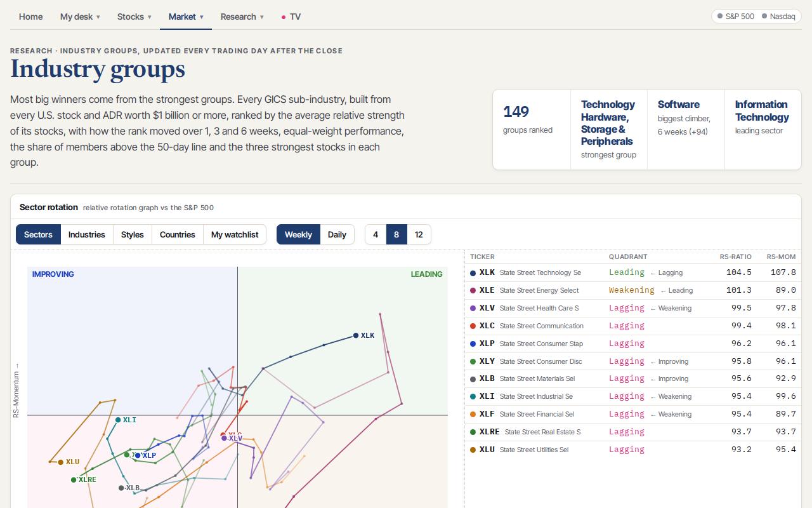Click the XLB point on the chart
This screenshot has height=508, width=812.
(121, 488)
